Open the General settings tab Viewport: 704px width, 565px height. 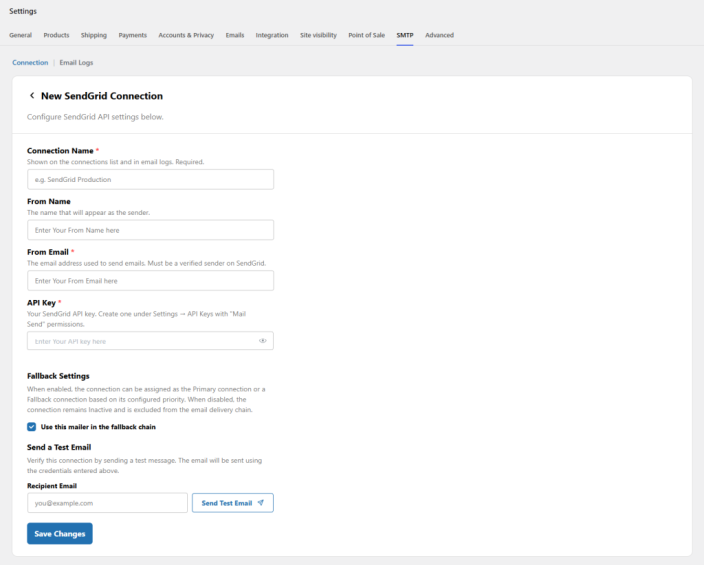point(20,35)
